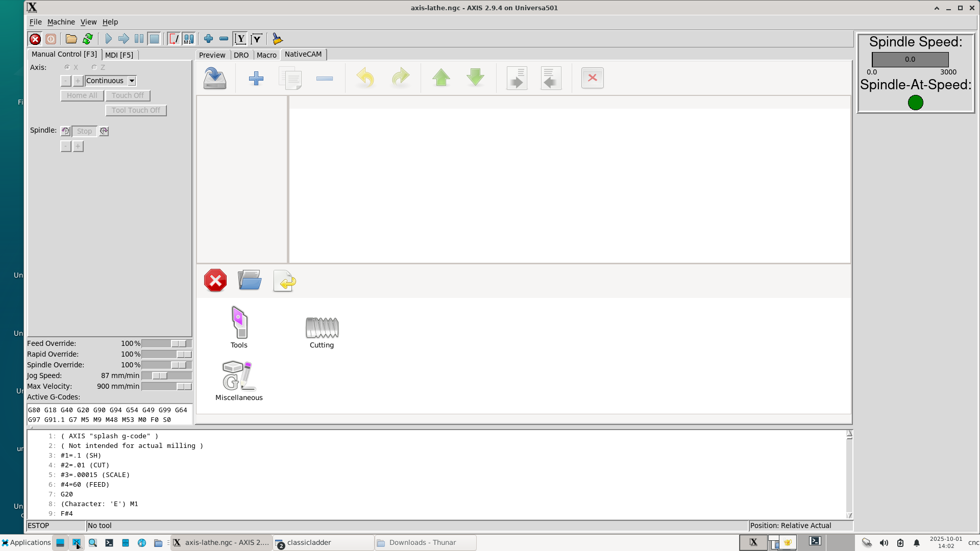This screenshot has width=980, height=551.
Task: Open the View menu
Action: coord(88,22)
